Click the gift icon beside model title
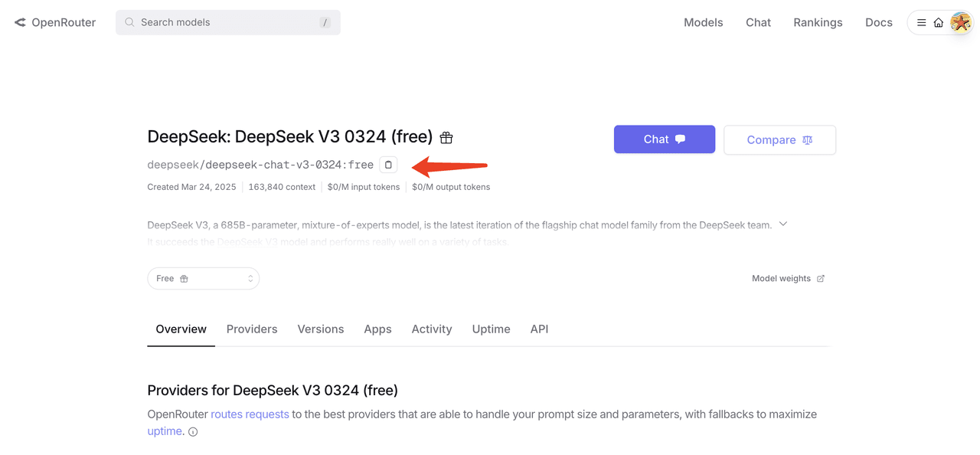The height and width of the screenshot is (455, 980). pos(446,138)
